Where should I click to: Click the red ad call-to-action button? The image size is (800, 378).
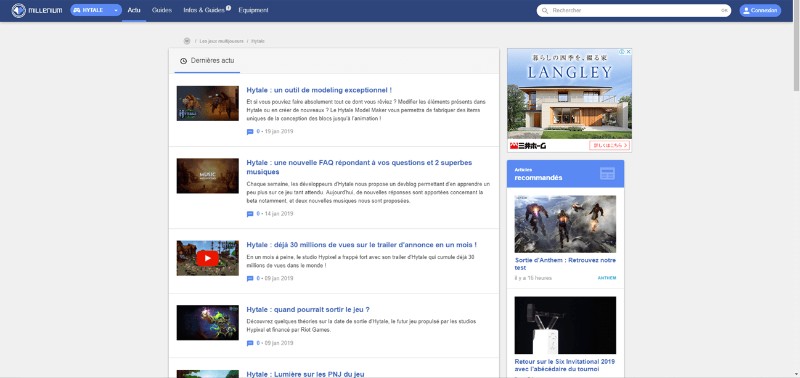[610, 145]
